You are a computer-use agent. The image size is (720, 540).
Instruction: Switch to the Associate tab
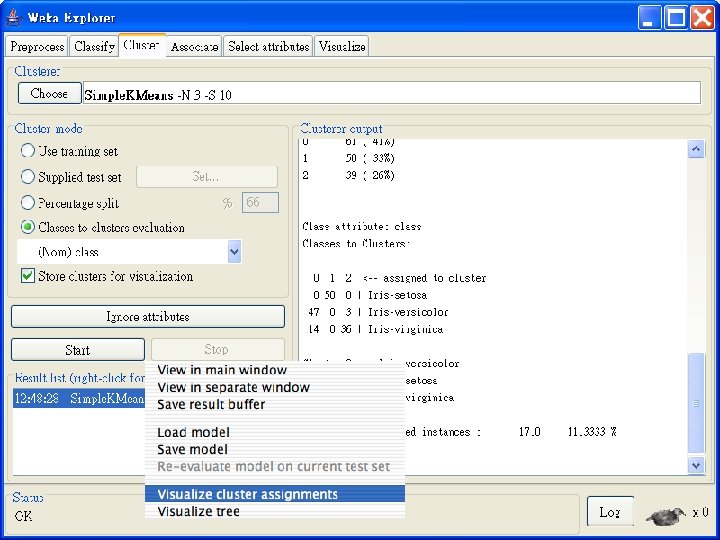pos(194,46)
